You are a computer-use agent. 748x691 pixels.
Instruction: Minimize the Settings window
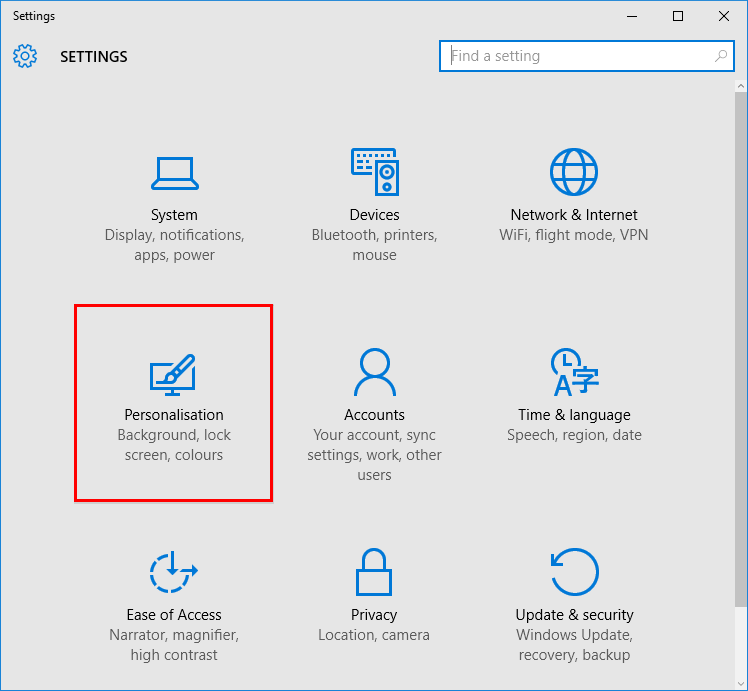tap(632, 16)
